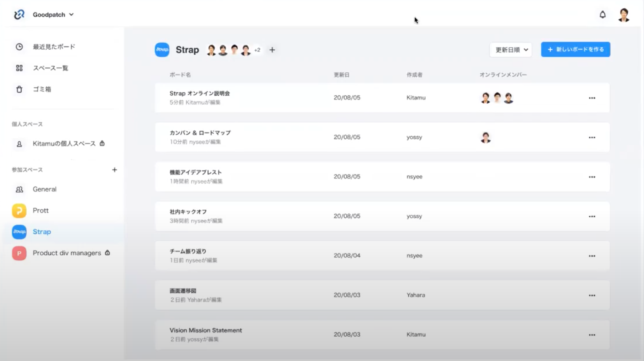Screen dimensions: 644x361
Task: Click the member avatars beside Strap title
Action: click(x=228, y=50)
